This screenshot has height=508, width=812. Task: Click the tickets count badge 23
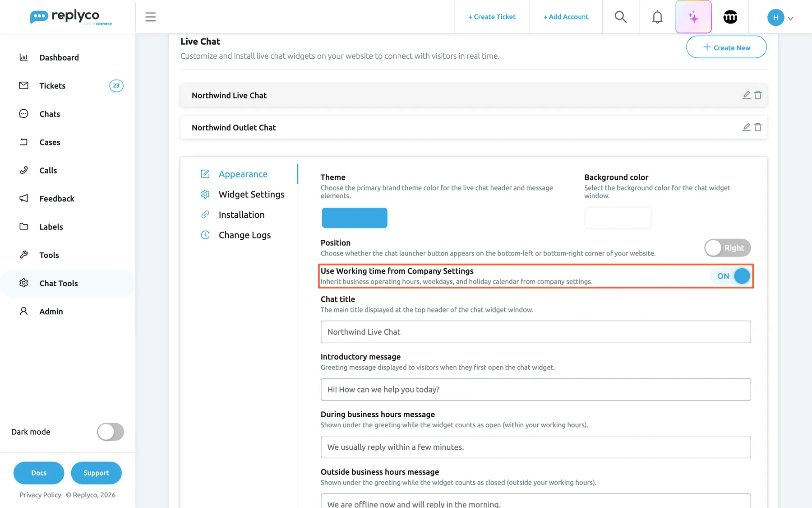pyautogui.click(x=116, y=85)
